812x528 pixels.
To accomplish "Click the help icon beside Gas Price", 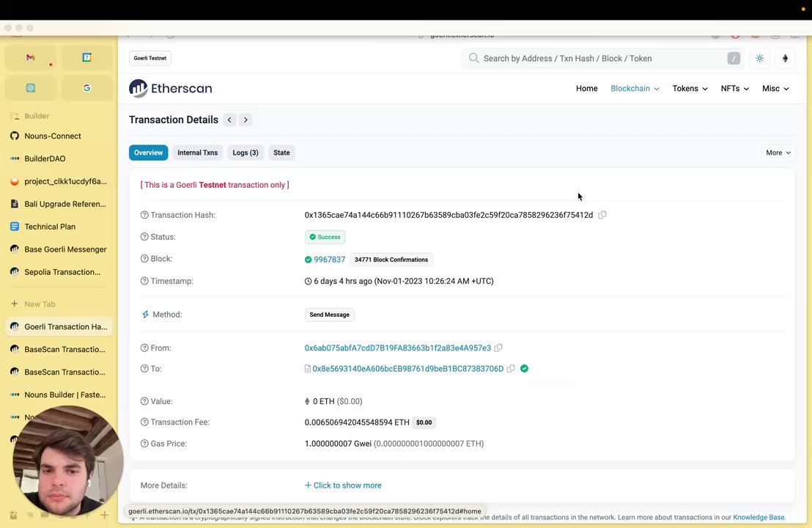I will pyautogui.click(x=144, y=444).
